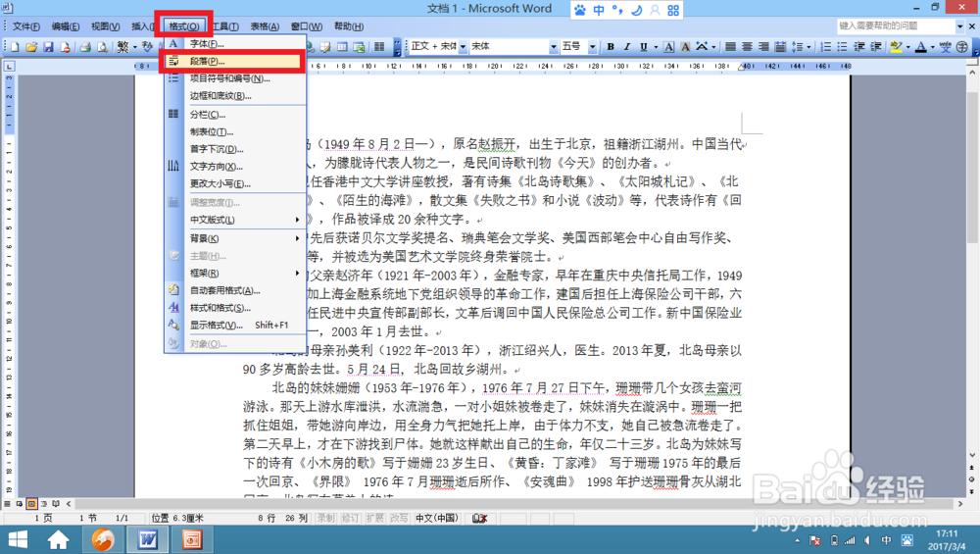Open a file with the folder icon
Image resolution: width=980 pixels, height=554 pixels.
point(31,47)
